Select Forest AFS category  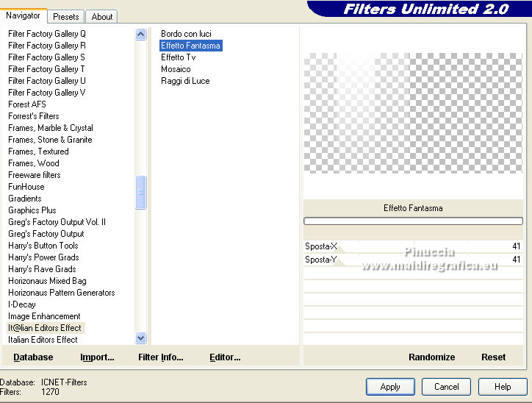(27, 104)
